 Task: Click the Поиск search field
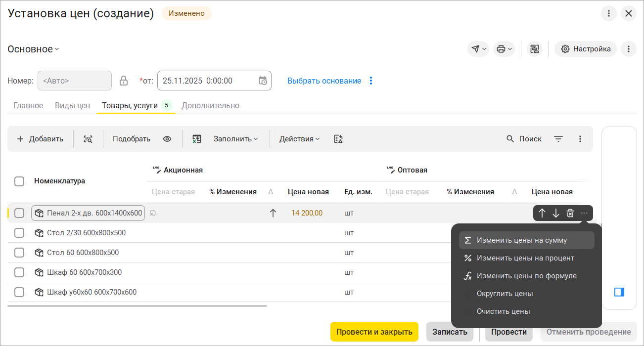coord(524,139)
